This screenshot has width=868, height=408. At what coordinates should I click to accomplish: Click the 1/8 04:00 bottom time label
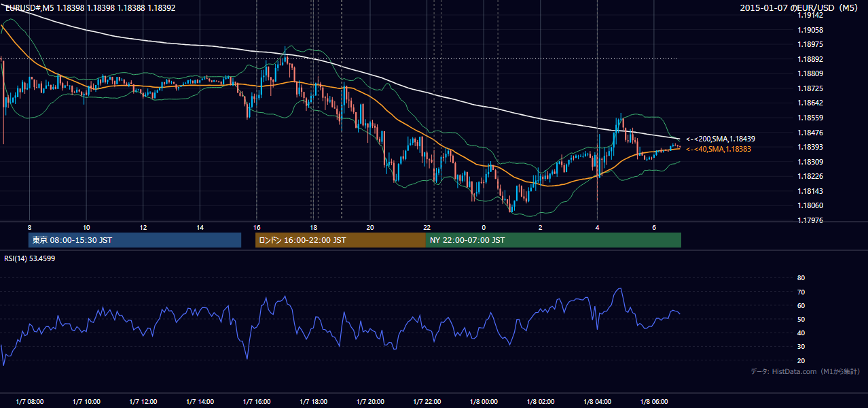pyautogui.click(x=597, y=402)
